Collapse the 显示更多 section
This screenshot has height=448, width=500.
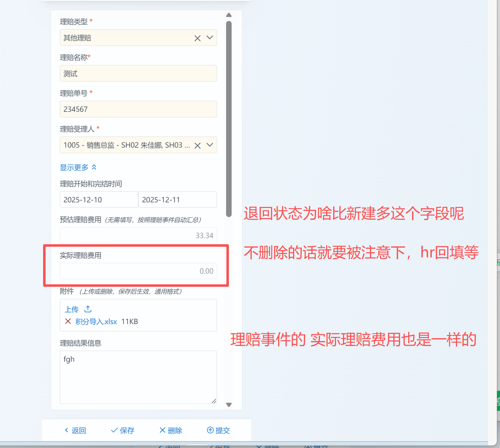[x=78, y=167]
